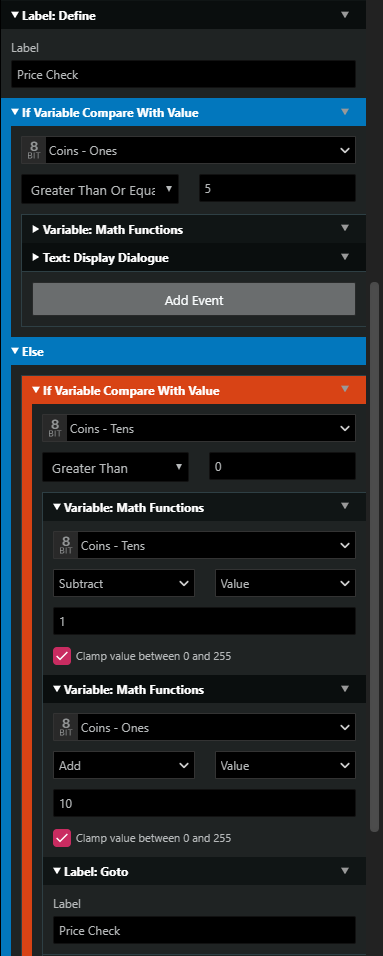
Task: Uncheck clamp checkbox under Subtract math function
Action: pos(62,656)
